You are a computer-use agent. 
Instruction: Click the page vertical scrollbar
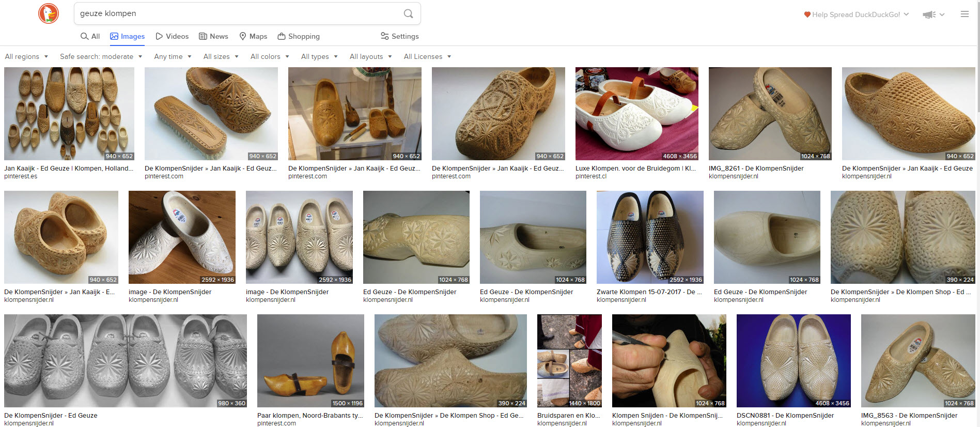coord(977,57)
